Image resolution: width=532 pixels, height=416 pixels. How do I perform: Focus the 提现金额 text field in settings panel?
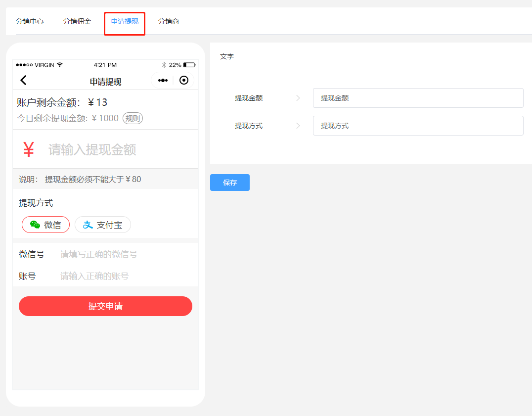coord(418,98)
